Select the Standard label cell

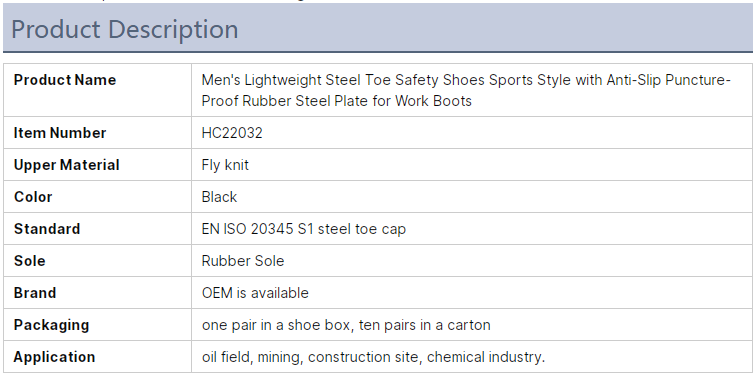(x=97, y=228)
